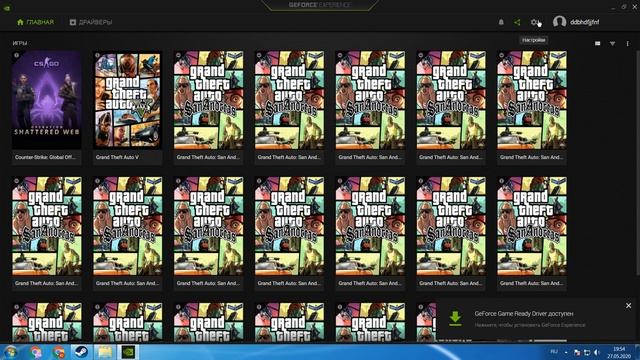Show hidden tray icons arrow

(x=566, y=352)
